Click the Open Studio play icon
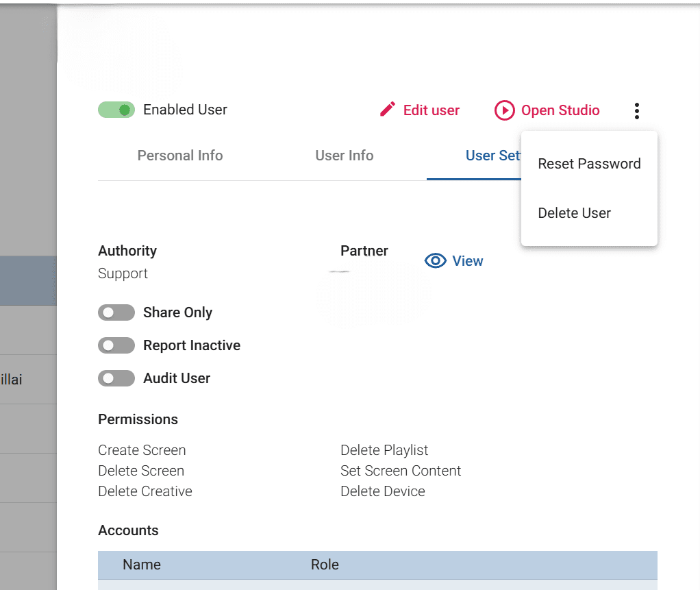 point(504,110)
